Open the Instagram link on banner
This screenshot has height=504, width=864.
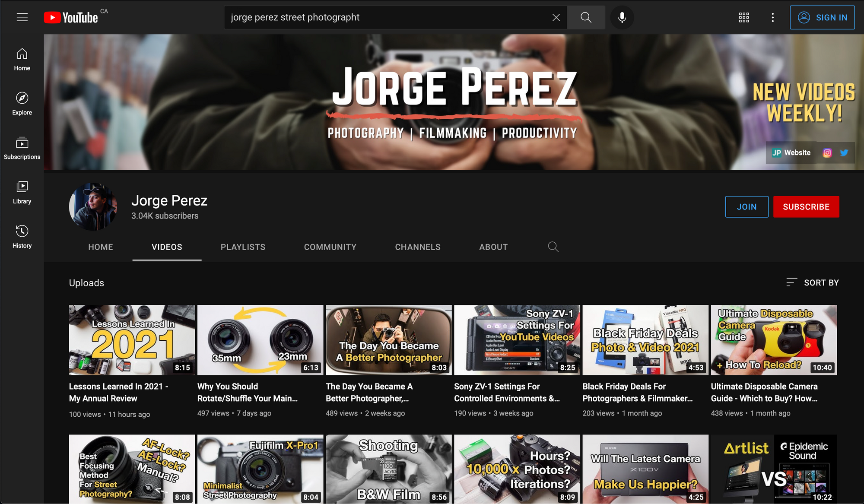[827, 152]
